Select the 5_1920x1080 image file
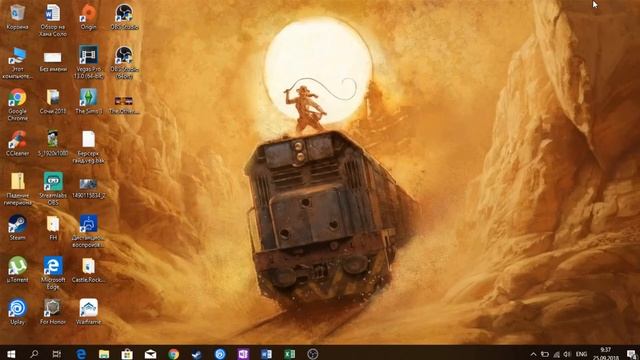 pos(53,143)
